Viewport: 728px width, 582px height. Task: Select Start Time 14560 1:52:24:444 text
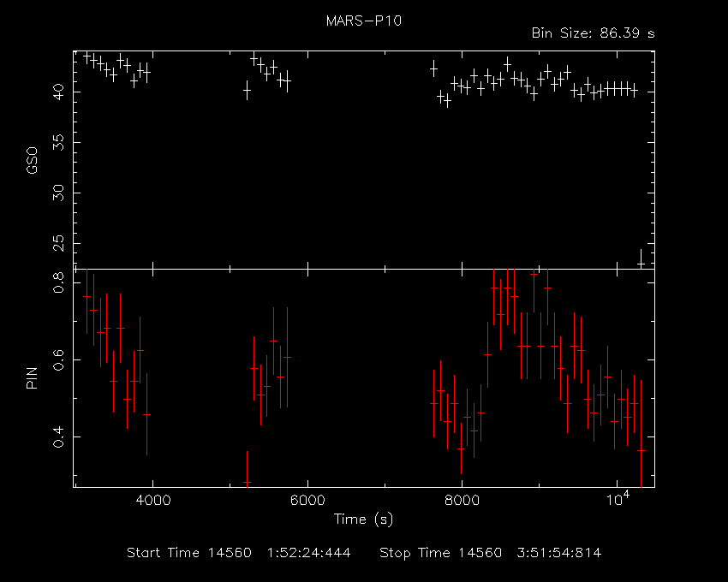(239, 553)
